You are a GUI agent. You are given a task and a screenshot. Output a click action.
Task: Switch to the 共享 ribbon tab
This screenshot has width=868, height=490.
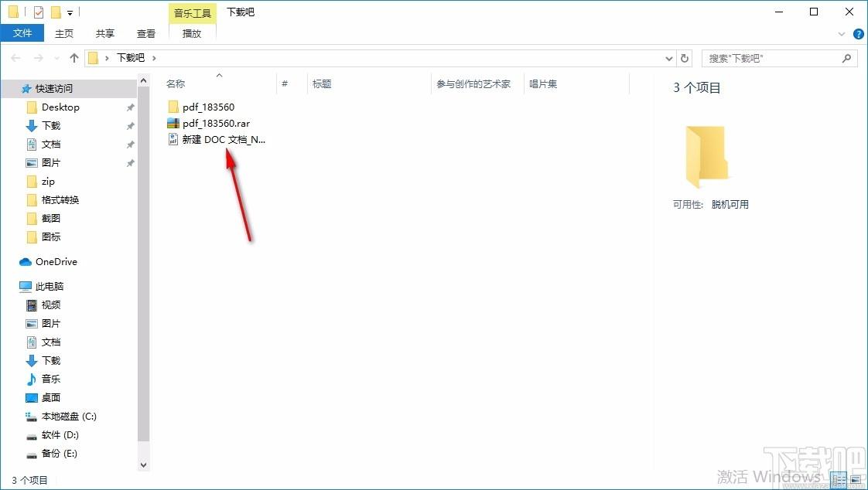click(104, 33)
